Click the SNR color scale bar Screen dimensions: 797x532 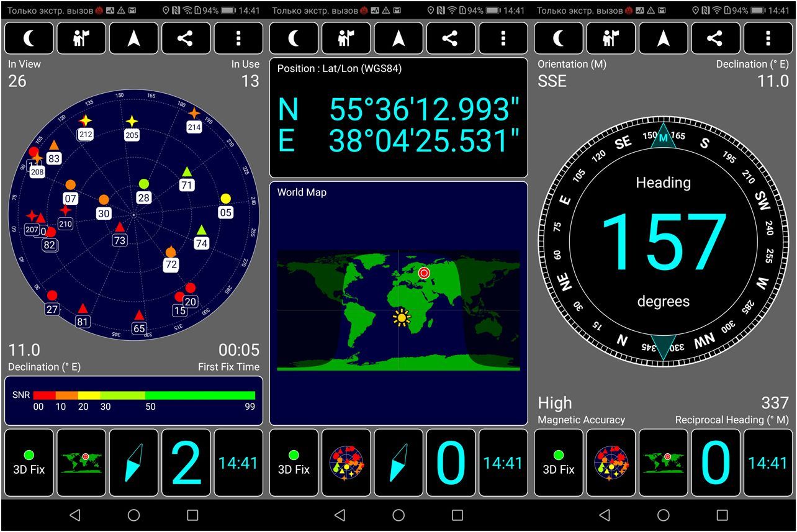pyautogui.click(x=144, y=395)
